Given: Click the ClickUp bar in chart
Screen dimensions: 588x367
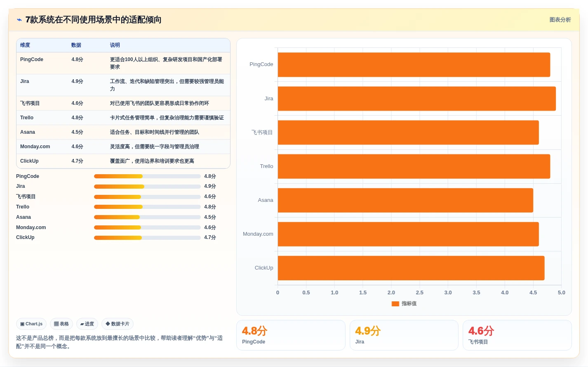Looking at the screenshot, I should coord(411,268).
